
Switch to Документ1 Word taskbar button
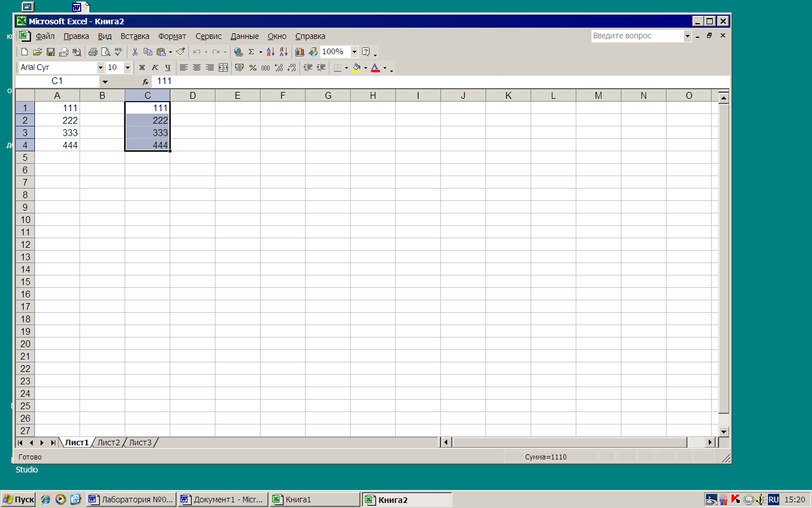223,500
